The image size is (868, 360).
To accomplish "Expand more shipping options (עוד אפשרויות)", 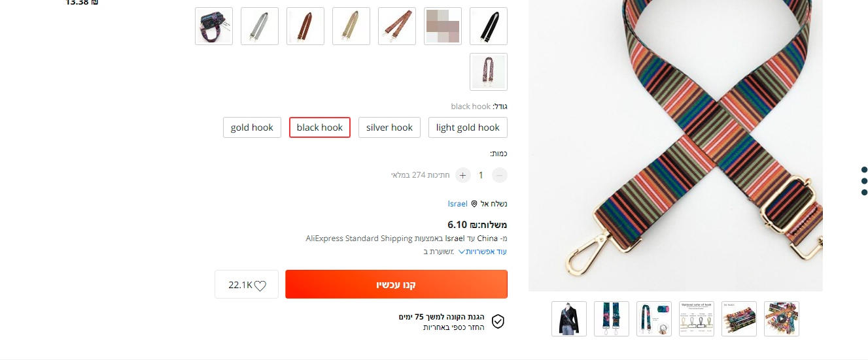I will tap(483, 252).
